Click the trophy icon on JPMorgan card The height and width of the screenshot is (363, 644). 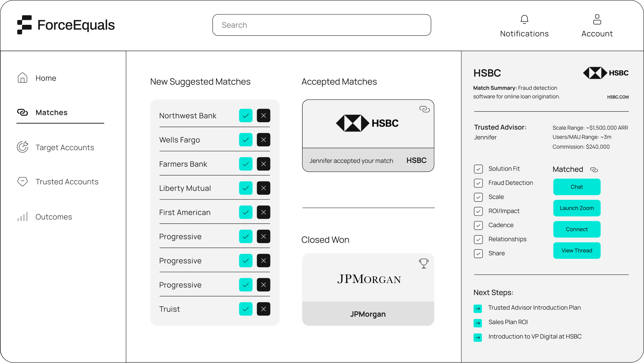(424, 263)
